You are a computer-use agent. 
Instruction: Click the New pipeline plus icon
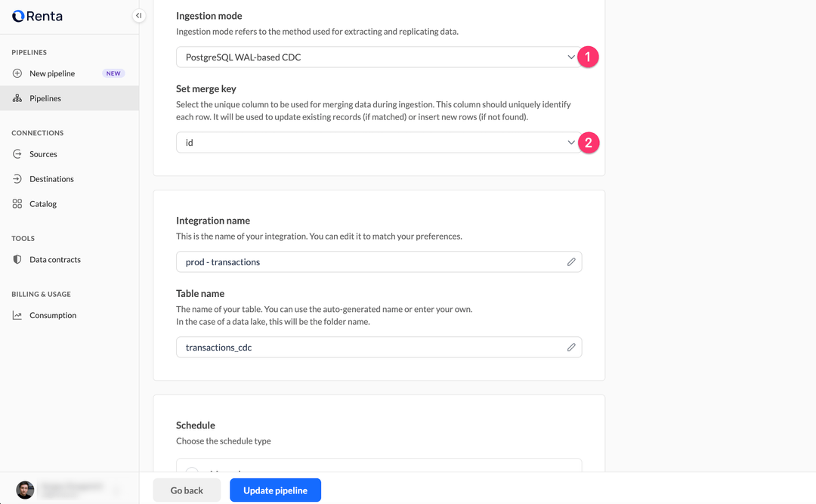tap(17, 73)
